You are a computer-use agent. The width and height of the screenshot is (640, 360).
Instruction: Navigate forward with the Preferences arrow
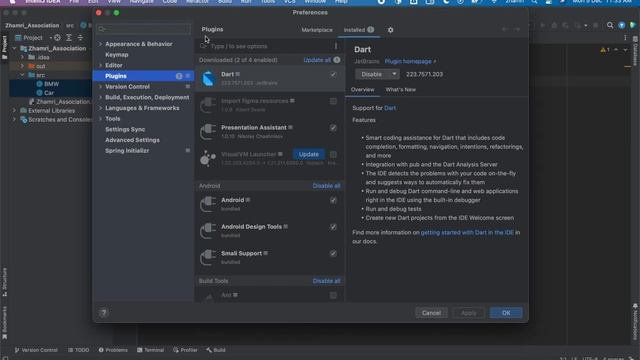pyautogui.click(x=517, y=29)
